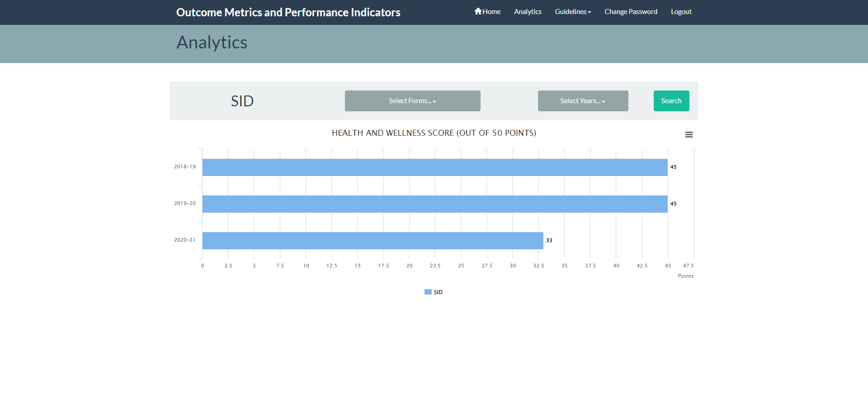Click the 2018-19 axis label
Viewport: 868px width, 409px height.
click(x=185, y=166)
